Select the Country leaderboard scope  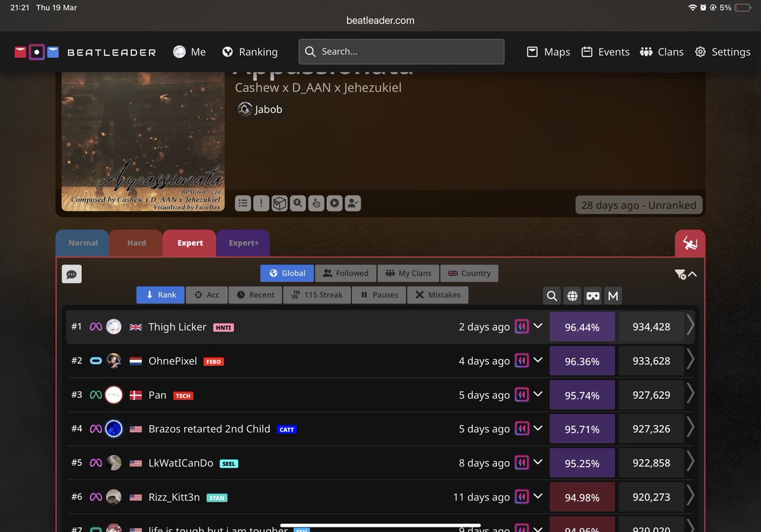(x=469, y=273)
